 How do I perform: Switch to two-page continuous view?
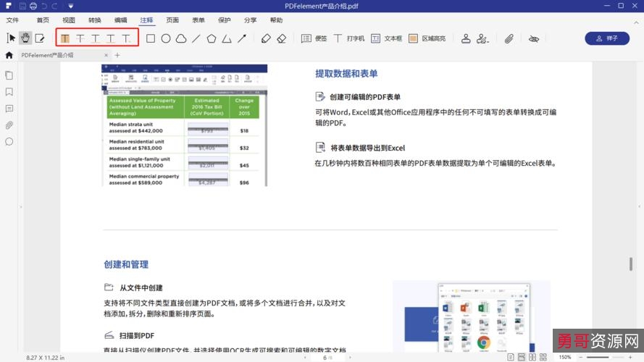pos(543,357)
